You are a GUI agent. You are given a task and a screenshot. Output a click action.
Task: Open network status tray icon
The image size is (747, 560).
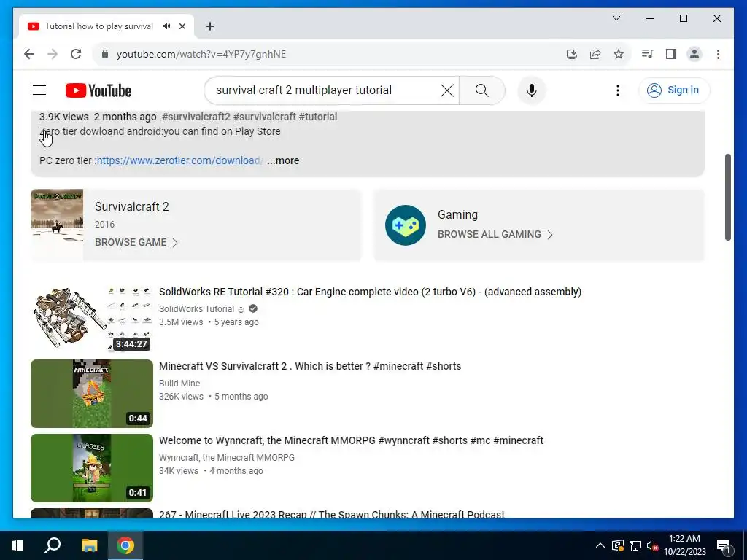click(635, 545)
